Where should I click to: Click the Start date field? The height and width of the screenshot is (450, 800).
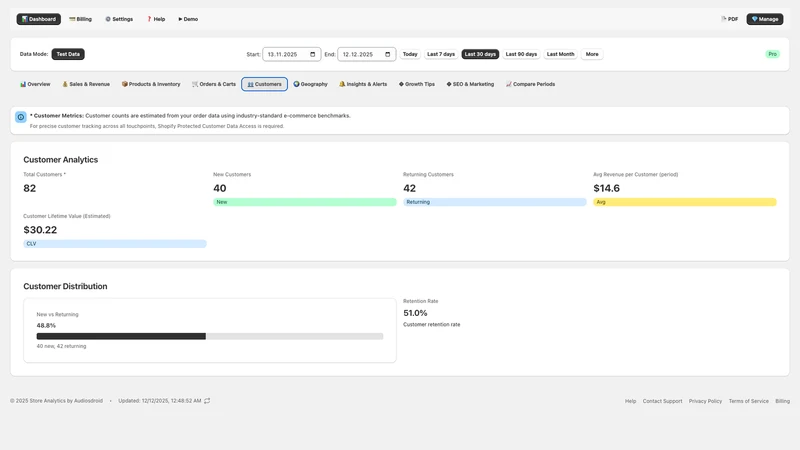(291, 54)
